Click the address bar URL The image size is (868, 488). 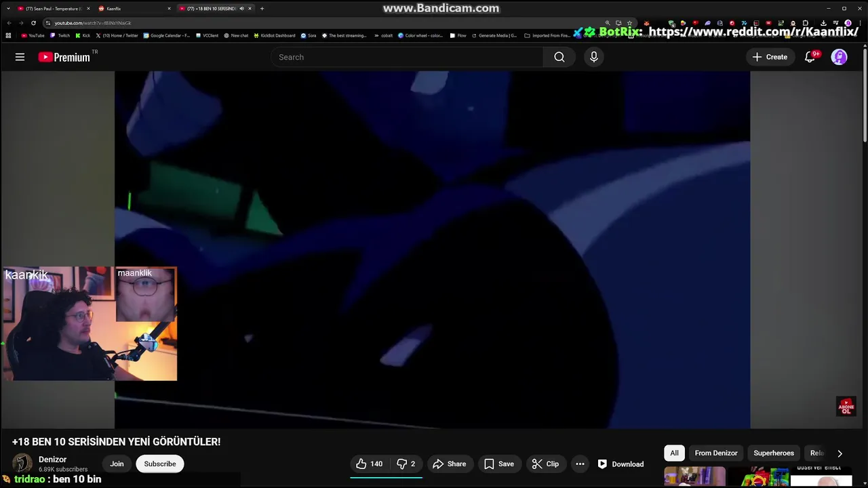click(93, 23)
